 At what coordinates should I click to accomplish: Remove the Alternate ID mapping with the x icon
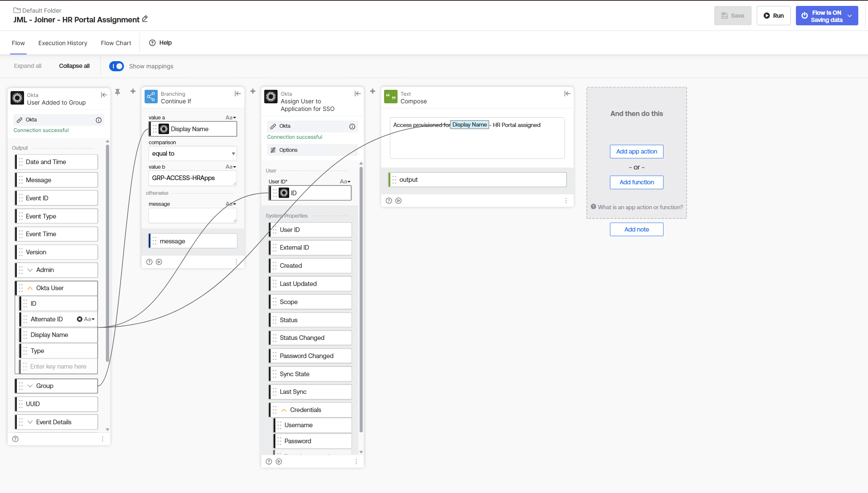79,319
